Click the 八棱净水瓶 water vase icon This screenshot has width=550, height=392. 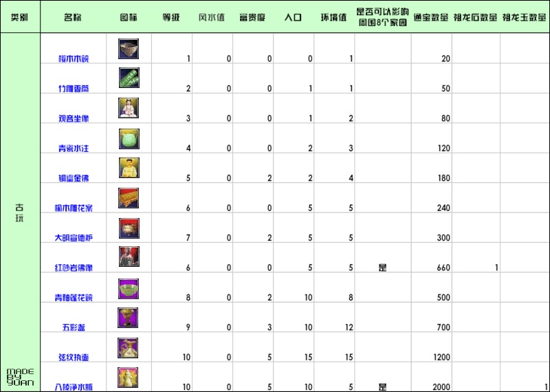pyautogui.click(x=128, y=378)
